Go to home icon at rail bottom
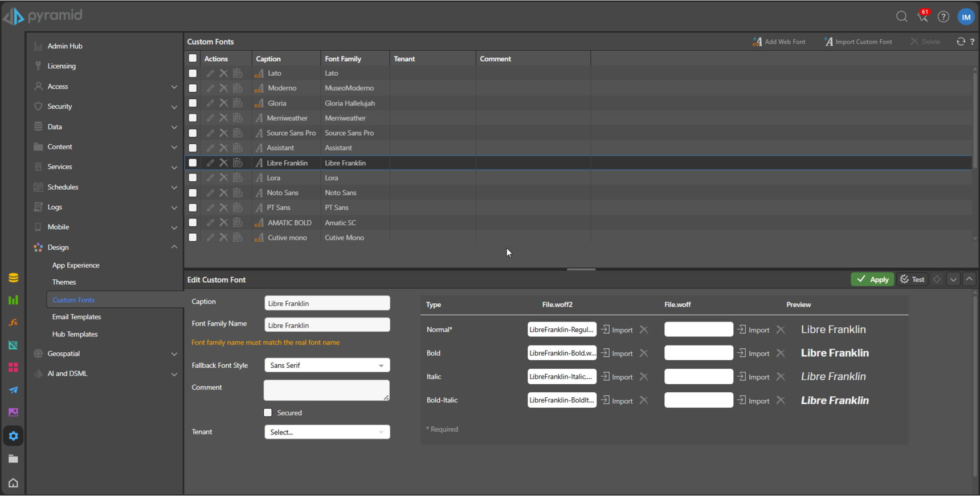980x496 pixels. (13, 483)
